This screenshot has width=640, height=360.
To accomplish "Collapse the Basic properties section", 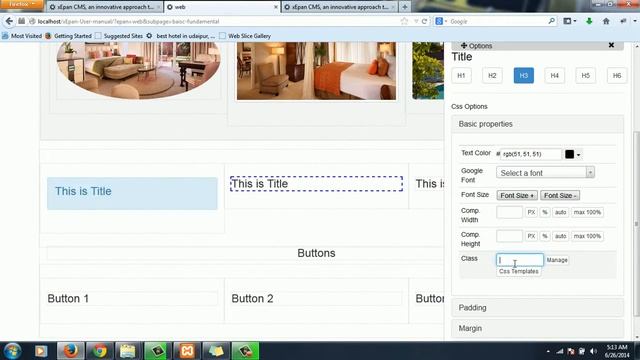I will 537,124.
